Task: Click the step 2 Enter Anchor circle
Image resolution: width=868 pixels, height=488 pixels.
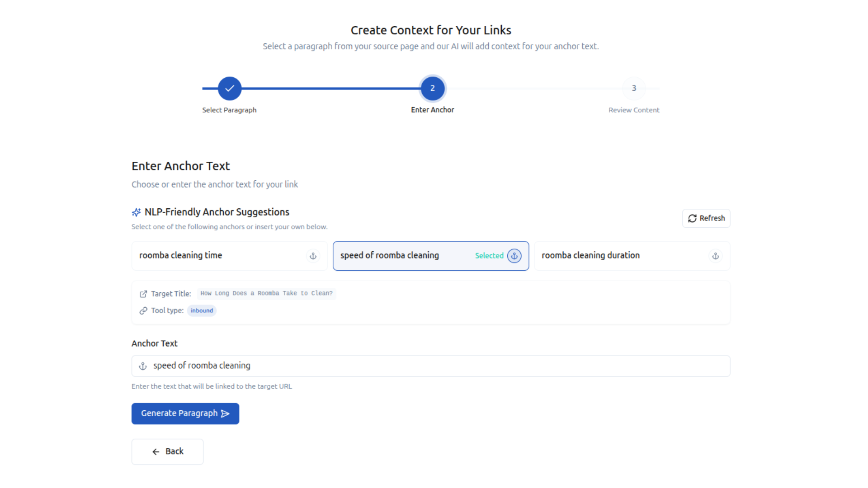Action: pos(433,89)
